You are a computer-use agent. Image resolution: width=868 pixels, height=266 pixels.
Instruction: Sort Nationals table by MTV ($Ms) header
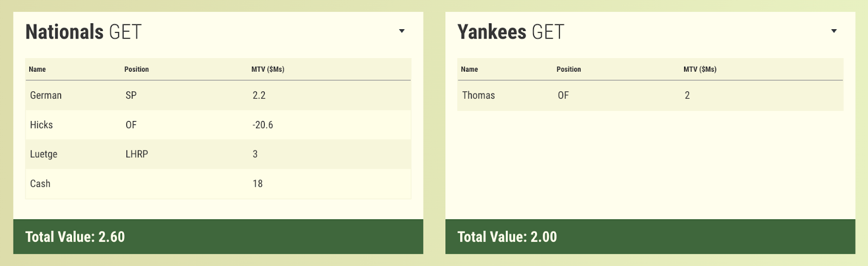(268, 69)
